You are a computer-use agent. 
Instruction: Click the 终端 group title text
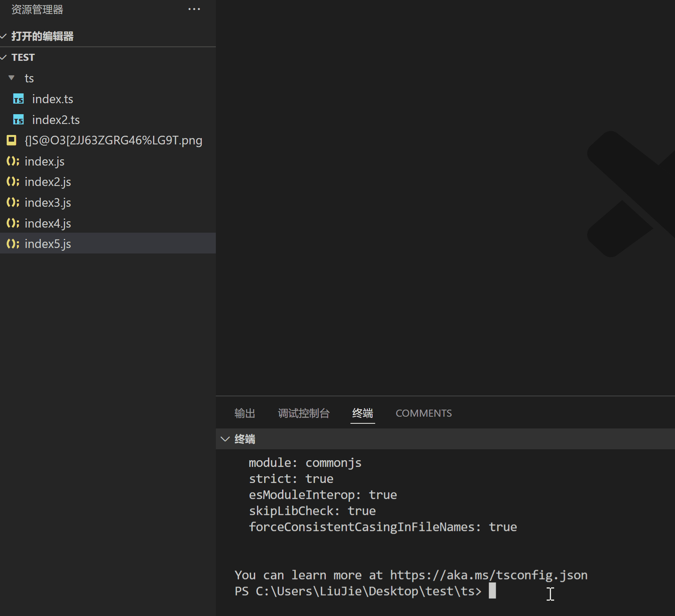pyautogui.click(x=245, y=439)
